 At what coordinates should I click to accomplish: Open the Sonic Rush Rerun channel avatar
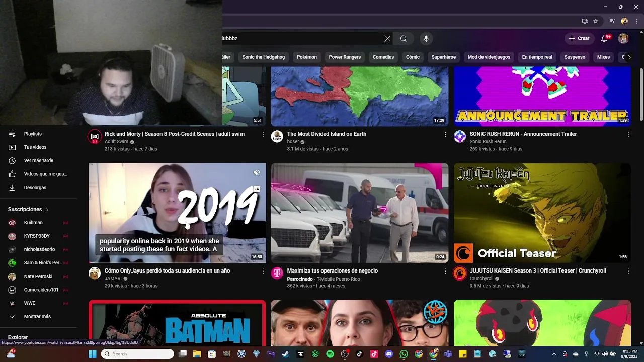(x=460, y=137)
